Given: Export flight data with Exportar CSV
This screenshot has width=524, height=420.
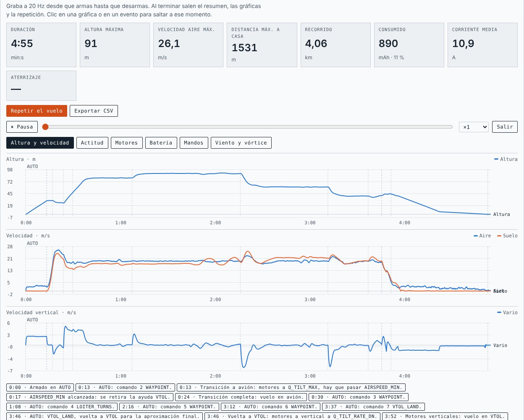Looking at the screenshot, I should coord(94,111).
